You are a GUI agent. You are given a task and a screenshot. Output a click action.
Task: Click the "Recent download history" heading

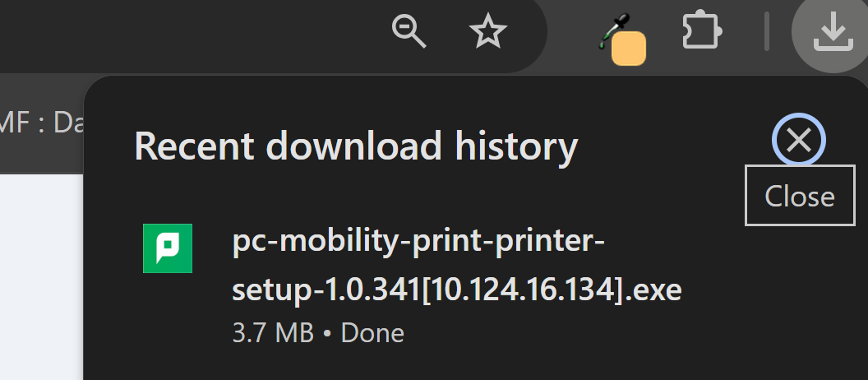[356, 146]
